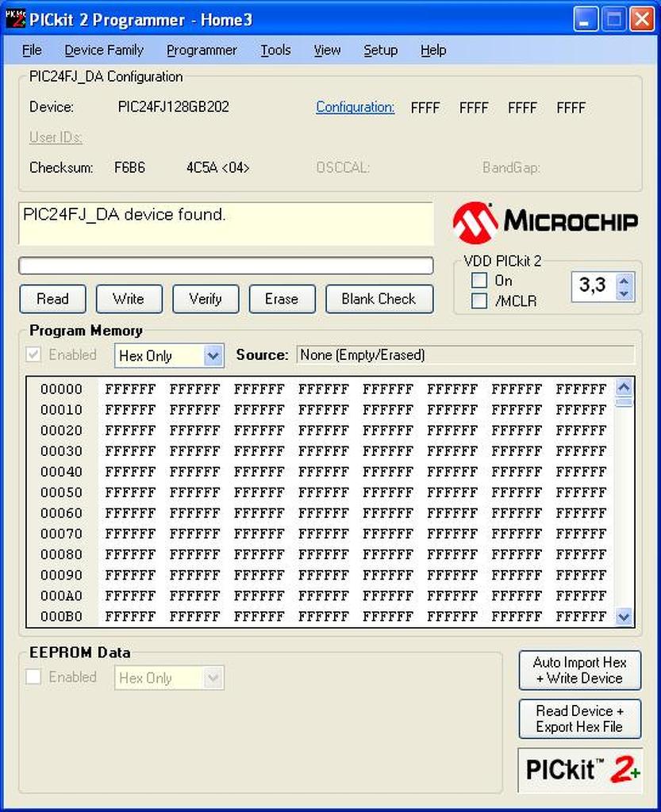Screen dimensions: 661x812
Task: Click last FFFFFF cell in row 00090
Action: click(581, 576)
